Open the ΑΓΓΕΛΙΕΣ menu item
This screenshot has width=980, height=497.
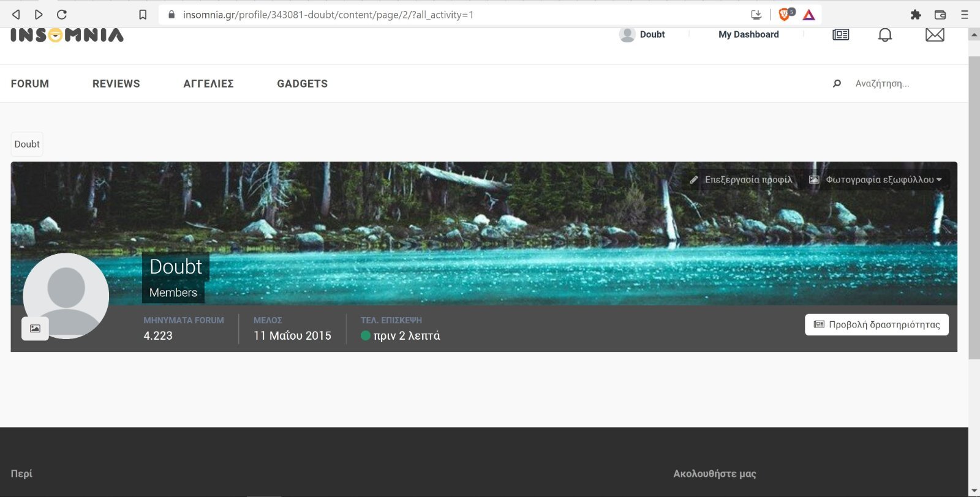point(208,84)
